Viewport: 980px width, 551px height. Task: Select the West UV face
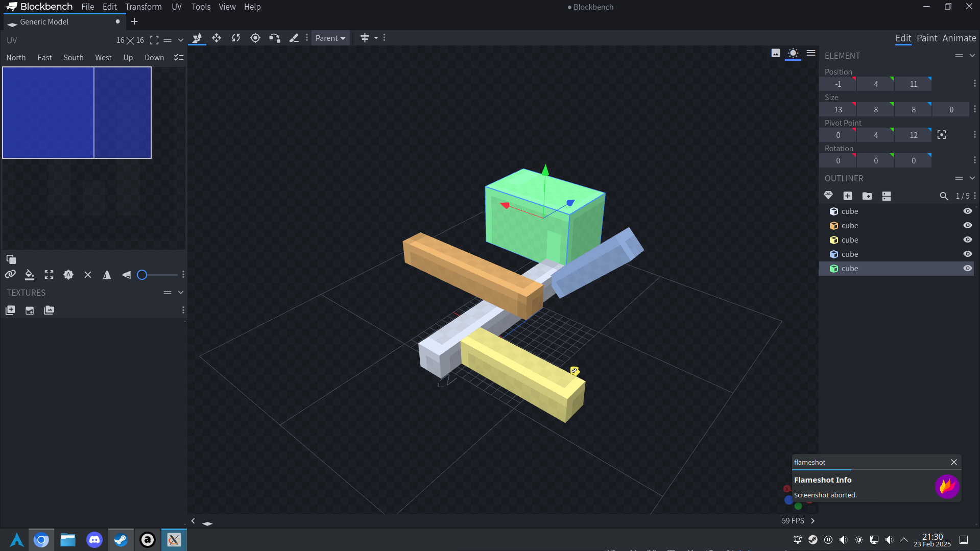pos(103,58)
